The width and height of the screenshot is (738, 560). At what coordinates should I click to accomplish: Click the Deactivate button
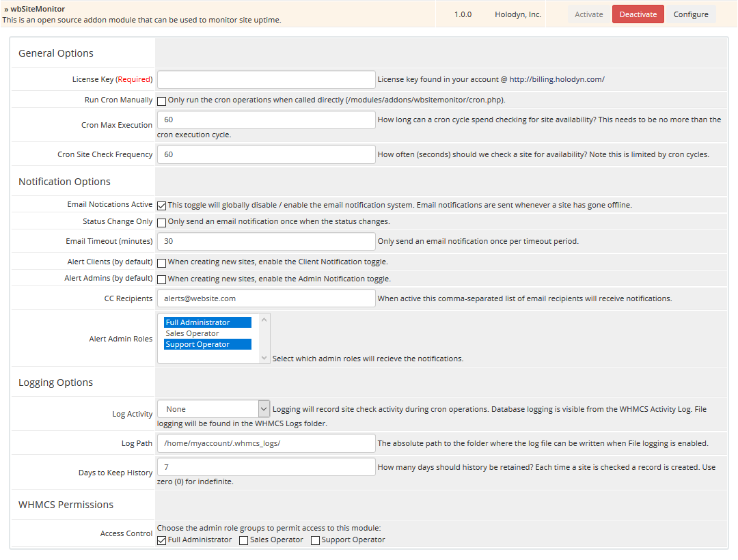pyautogui.click(x=638, y=14)
